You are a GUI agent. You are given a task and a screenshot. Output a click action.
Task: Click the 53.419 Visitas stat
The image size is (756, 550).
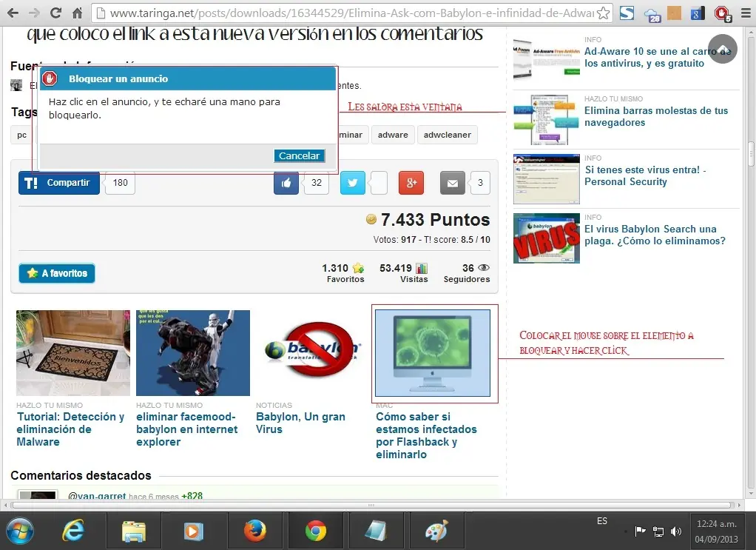click(404, 273)
